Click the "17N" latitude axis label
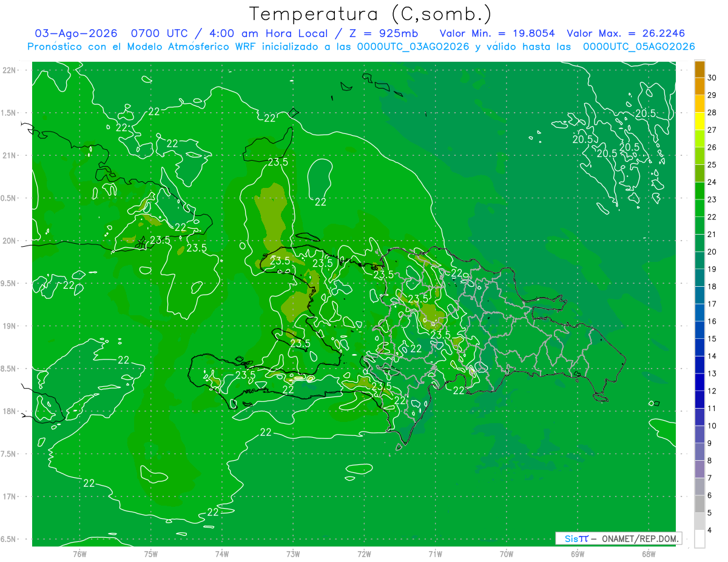 (x=9, y=497)
